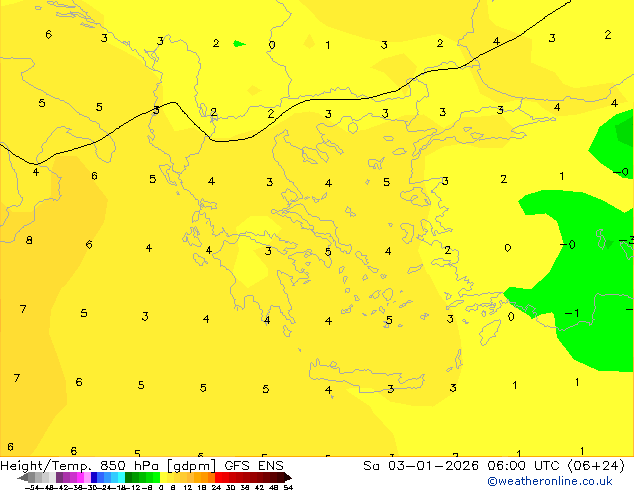Click the temperature value '-1' on the map
Image resolution: width=634 pixels, height=490 pixels.
[x=572, y=313]
